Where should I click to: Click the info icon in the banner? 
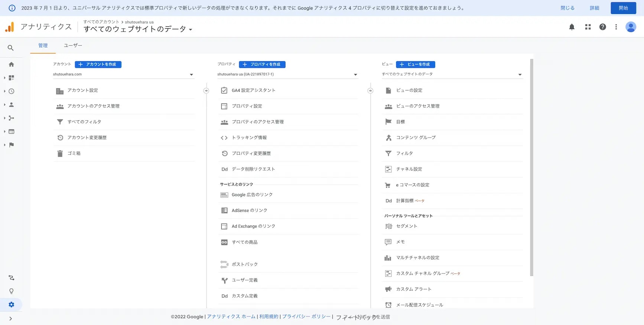coord(12,8)
